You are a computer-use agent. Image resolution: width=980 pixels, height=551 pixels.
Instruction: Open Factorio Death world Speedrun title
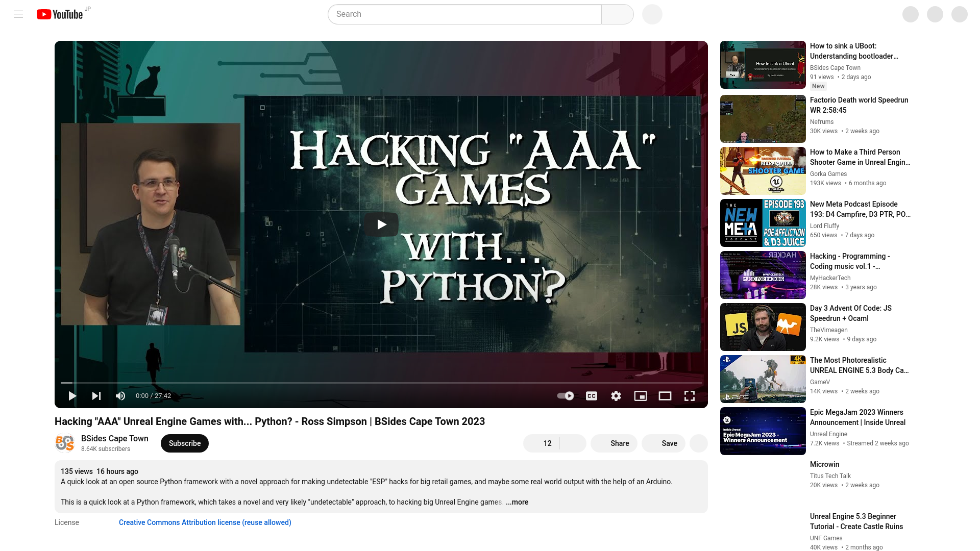[859, 105]
